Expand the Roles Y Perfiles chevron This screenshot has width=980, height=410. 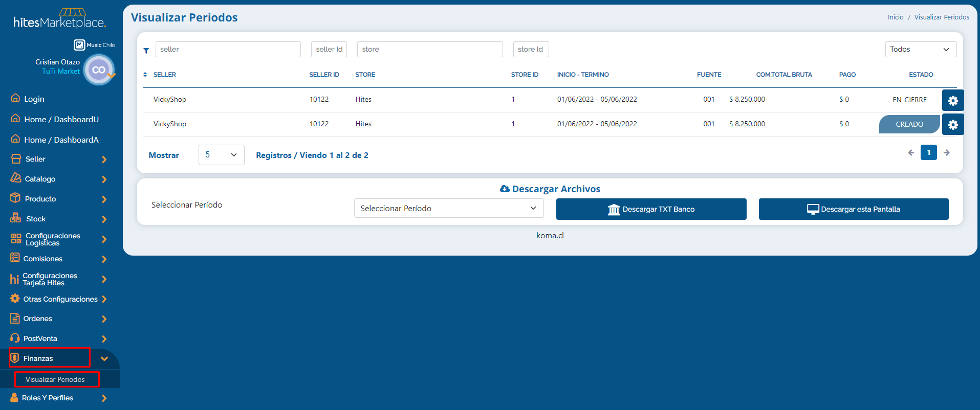click(104, 398)
